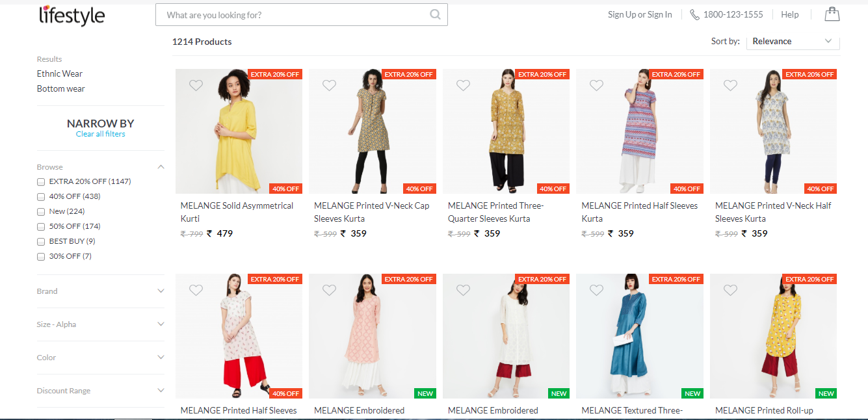The width and height of the screenshot is (868, 420).
Task: Click the ₹479 price of Asymmetrical Kurti
Action: pyautogui.click(x=220, y=233)
